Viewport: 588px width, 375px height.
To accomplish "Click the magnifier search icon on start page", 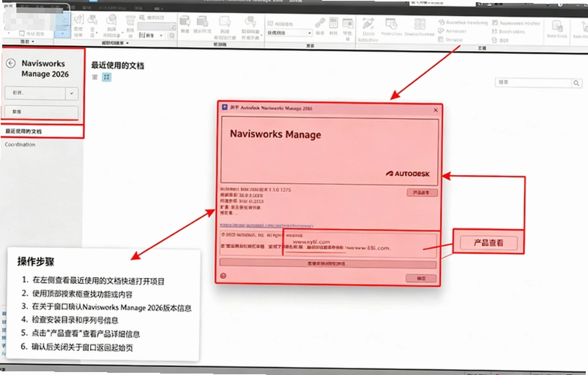I will pos(576,83).
